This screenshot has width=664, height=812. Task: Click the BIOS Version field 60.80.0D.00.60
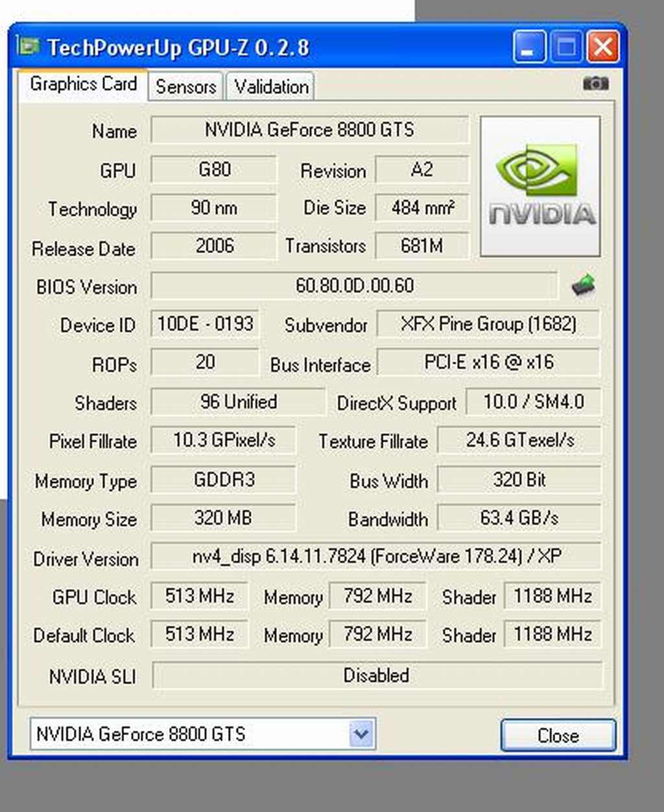point(354,285)
